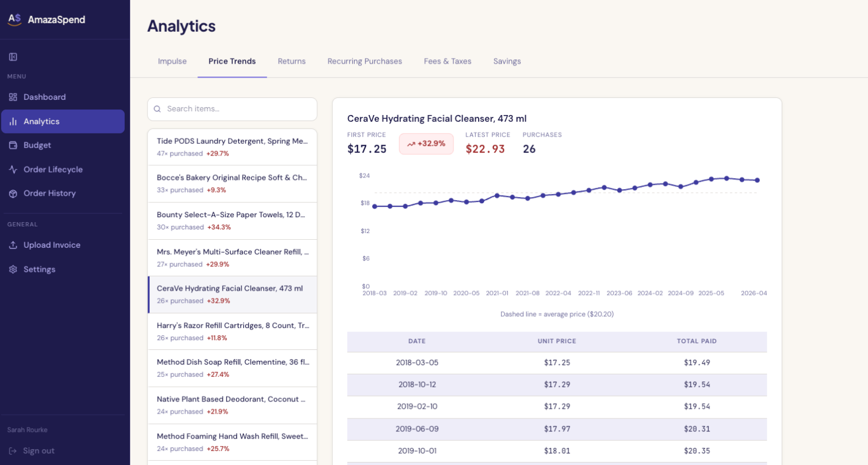The image size is (868, 465).
Task: Click the Dashboard grid icon
Action: pos(13,97)
